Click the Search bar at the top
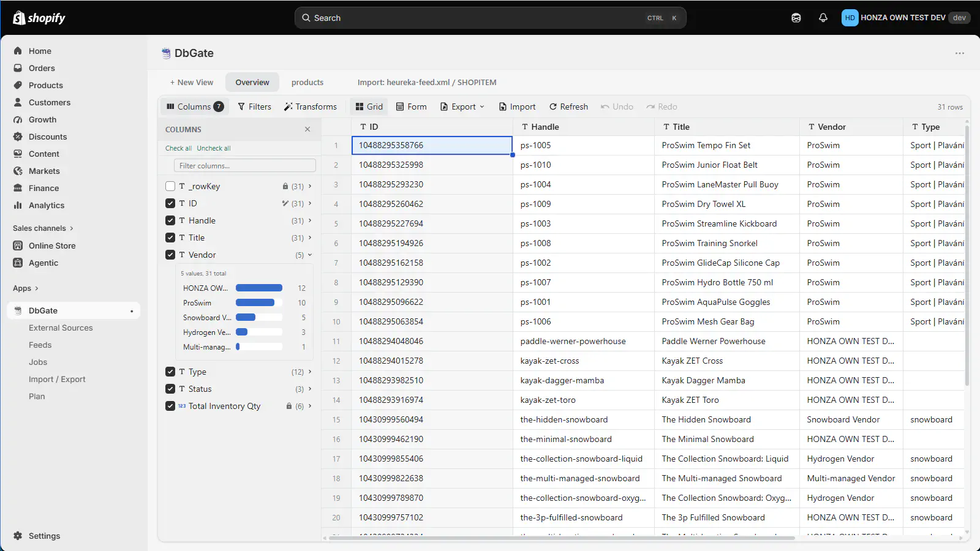980x551 pixels. (x=490, y=18)
